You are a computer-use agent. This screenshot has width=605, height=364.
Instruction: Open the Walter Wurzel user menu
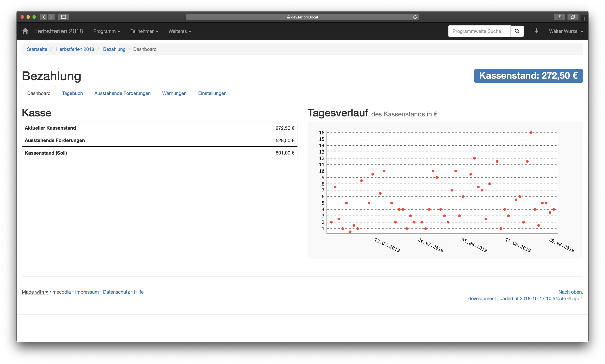566,31
